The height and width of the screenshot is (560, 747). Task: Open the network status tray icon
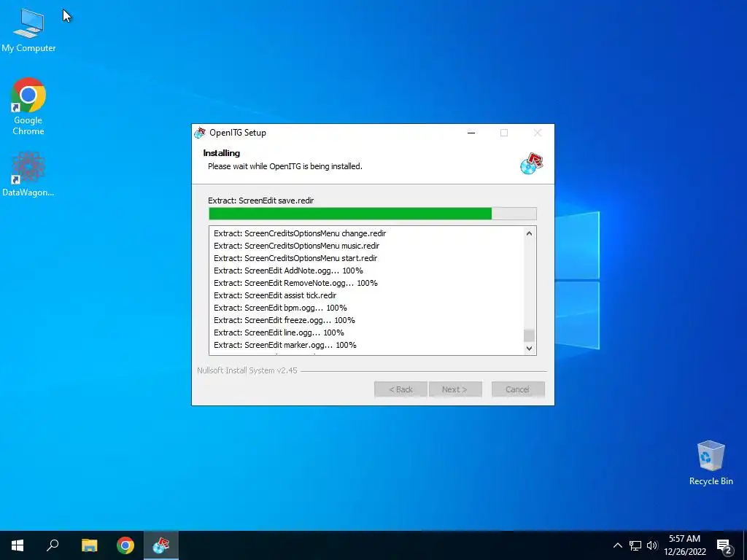[635, 545]
